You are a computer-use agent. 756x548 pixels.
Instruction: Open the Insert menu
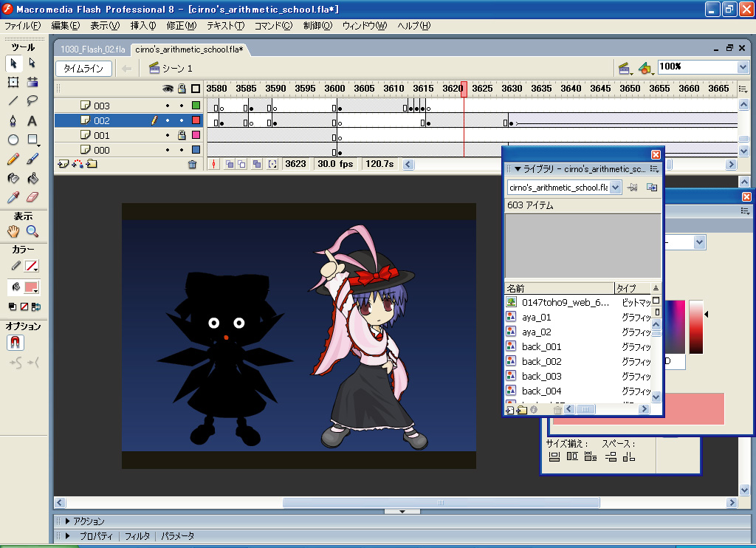point(143,26)
